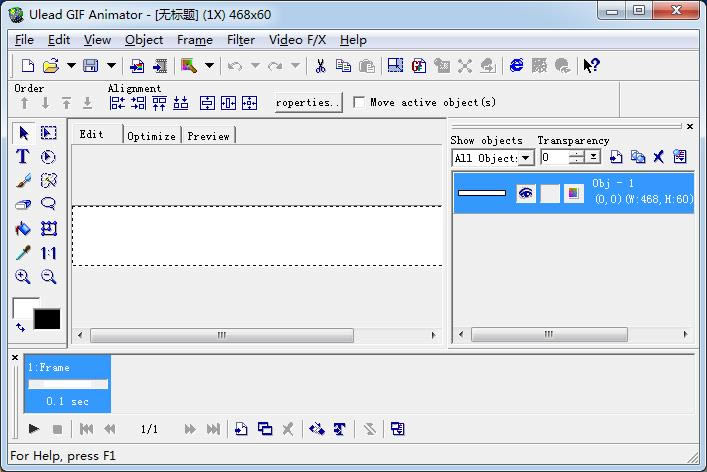Click the Tween icon below timeline
This screenshot has height=472, width=707.
click(317, 429)
